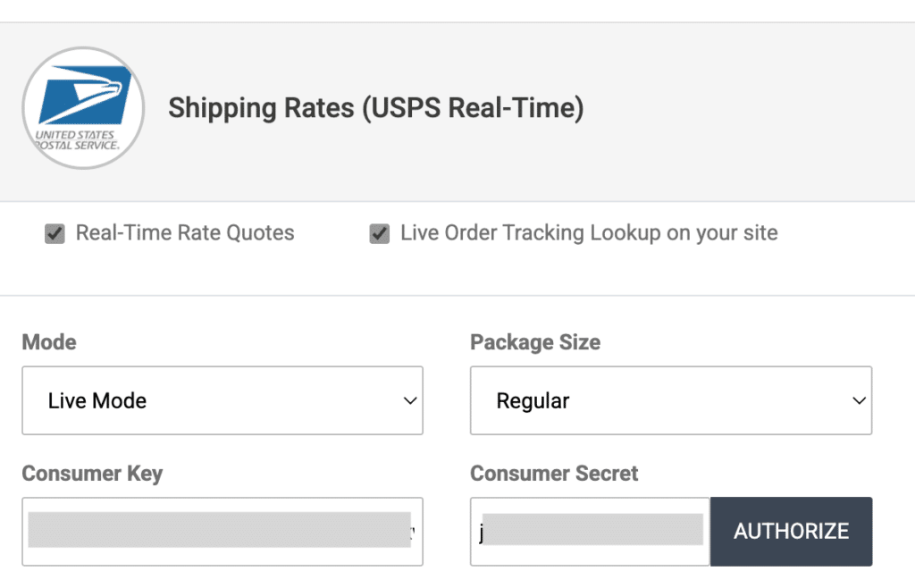Image resolution: width=915 pixels, height=588 pixels.
Task: Click the Mode dropdown chevron arrow
Action: tap(410, 400)
